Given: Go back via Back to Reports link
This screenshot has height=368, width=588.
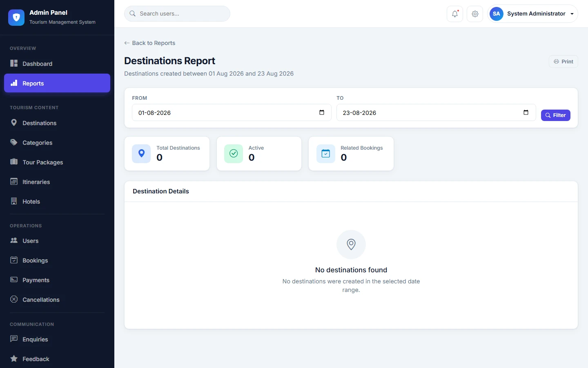Looking at the screenshot, I should 150,43.
